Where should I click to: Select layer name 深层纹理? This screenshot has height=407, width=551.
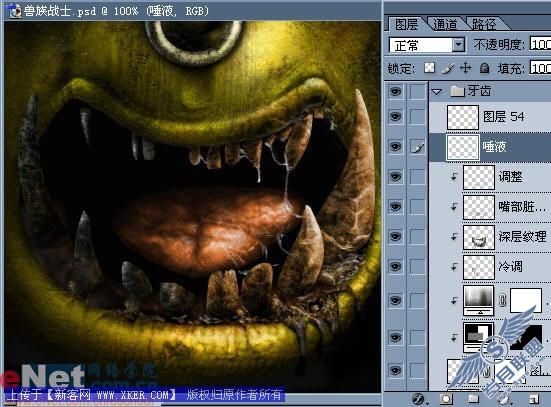522,237
